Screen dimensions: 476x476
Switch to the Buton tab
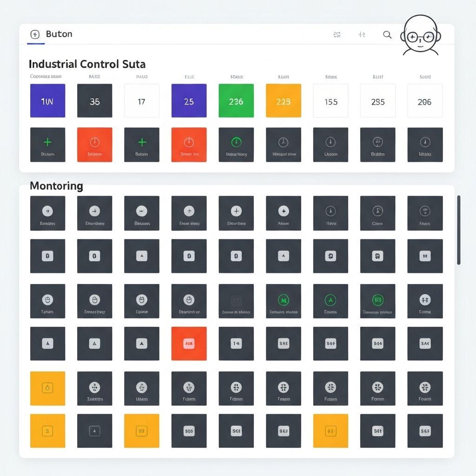[59, 34]
